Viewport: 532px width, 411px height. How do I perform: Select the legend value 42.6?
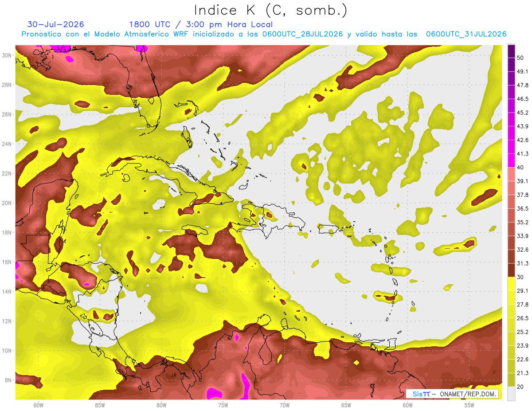523,140
